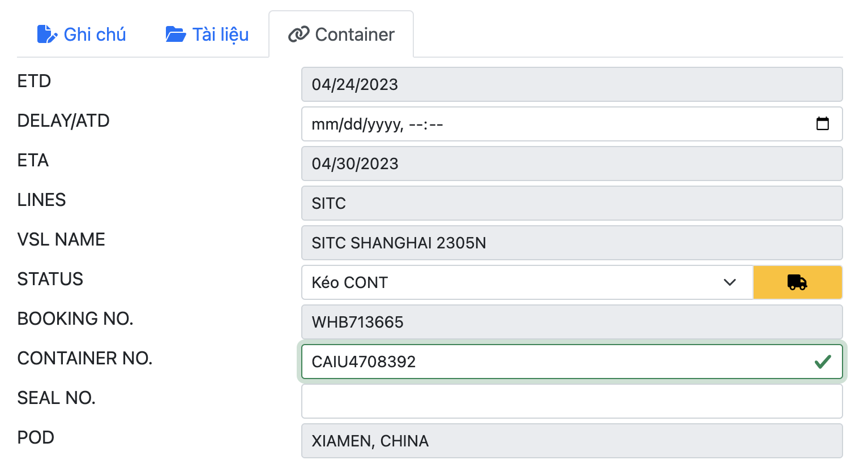
Task: Click the LINES field showing SITC
Action: pyautogui.click(x=571, y=203)
